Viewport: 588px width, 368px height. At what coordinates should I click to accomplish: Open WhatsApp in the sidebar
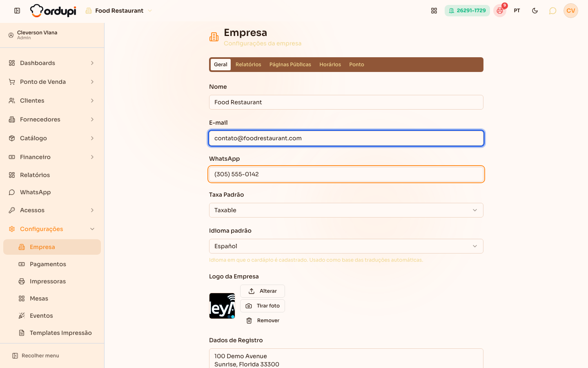tap(52, 192)
